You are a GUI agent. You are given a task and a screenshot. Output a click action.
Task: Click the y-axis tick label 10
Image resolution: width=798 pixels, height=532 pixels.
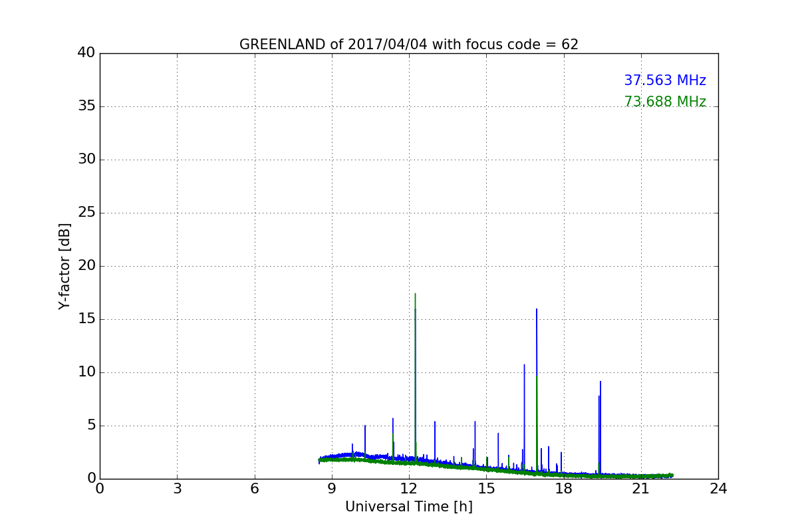tap(86, 372)
